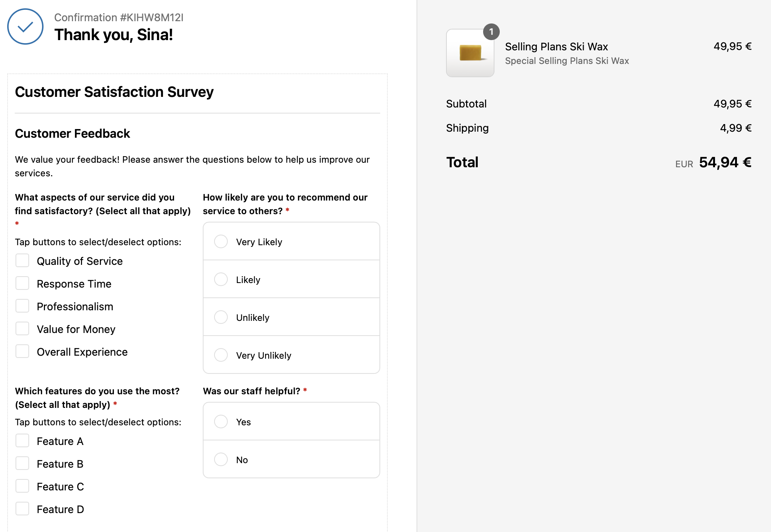Tick the Feature B checkbox

(x=22, y=464)
